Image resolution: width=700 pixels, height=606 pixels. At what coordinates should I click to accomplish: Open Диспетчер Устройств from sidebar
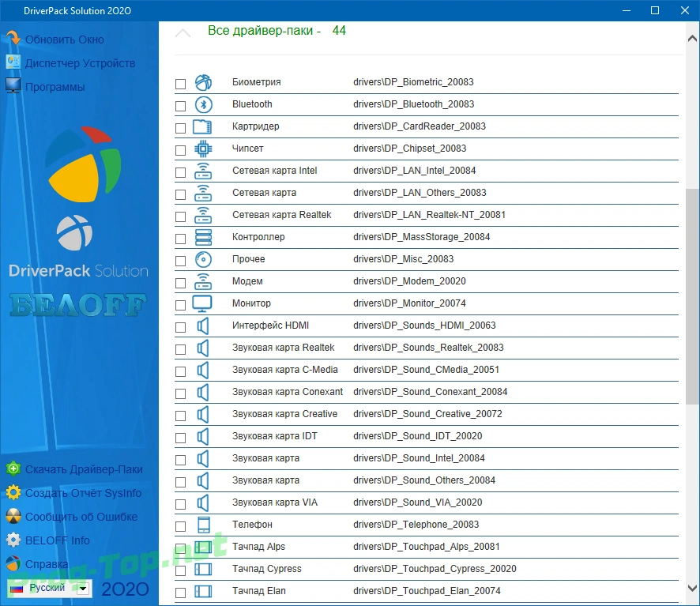(81, 63)
